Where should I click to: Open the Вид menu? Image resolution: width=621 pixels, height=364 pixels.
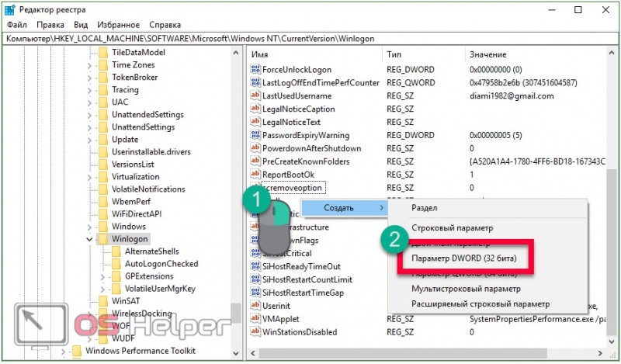click(x=81, y=25)
